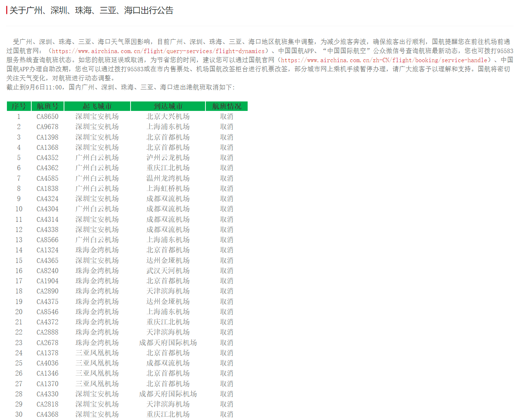Click 广州白云机场 in CA4352 row
The width and height of the screenshot is (524, 420).
[x=97, y=158]
